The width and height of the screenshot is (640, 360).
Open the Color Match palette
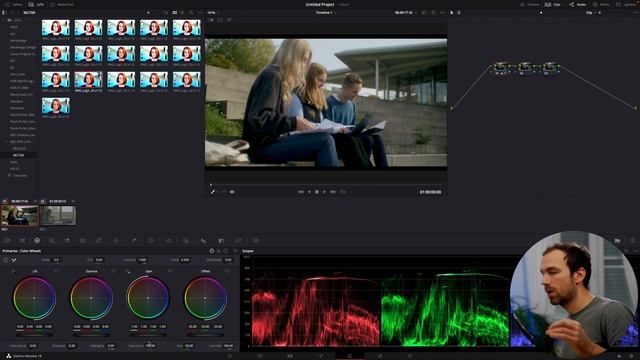point(22,241)
